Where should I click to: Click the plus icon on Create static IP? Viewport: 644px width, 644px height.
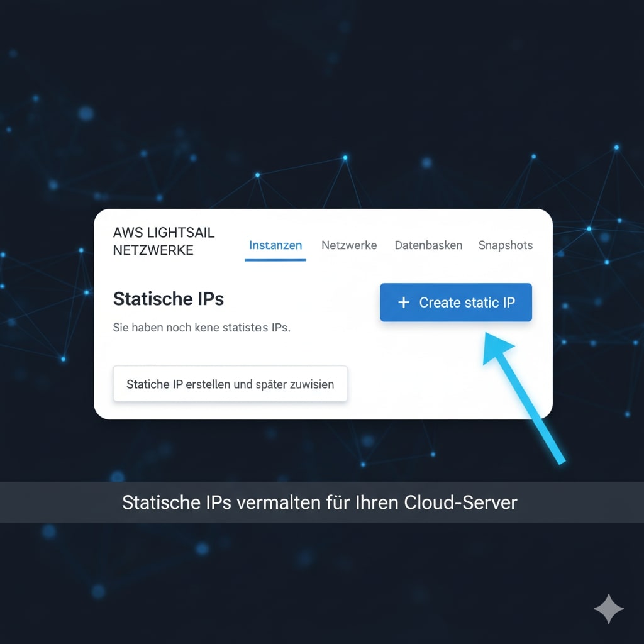(x=404, y=303)
